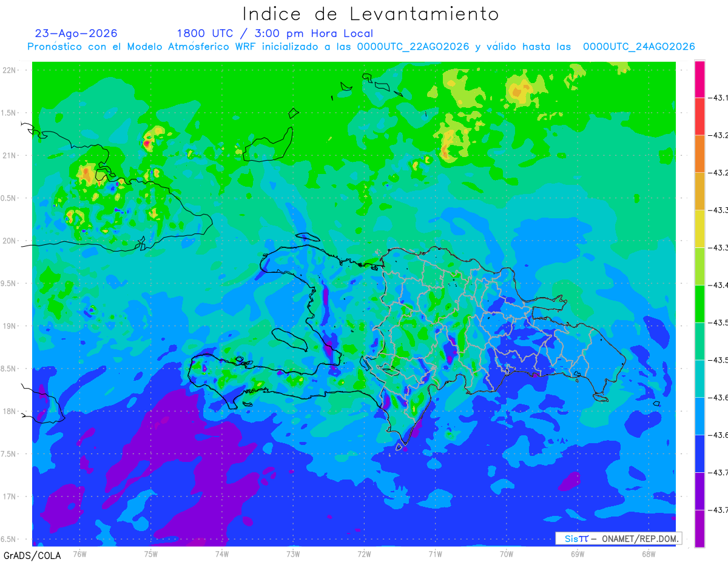Select the royal blue legend color swatch

pyautogui.click(x=699, y=453)
